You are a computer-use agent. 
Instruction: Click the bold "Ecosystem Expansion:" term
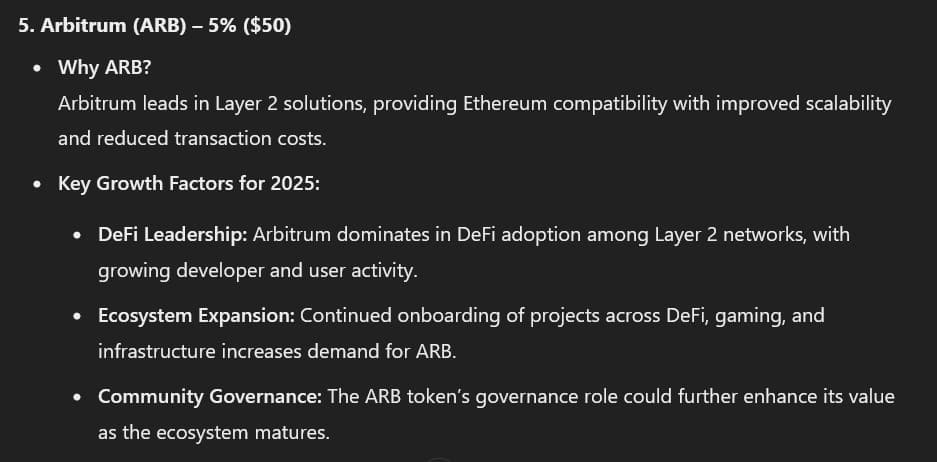(197, 315)
